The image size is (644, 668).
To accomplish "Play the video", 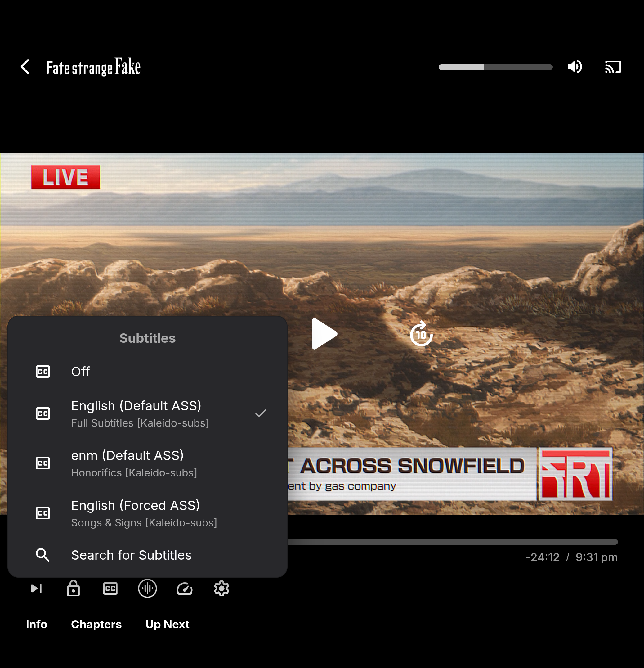I will coord(324,334).
